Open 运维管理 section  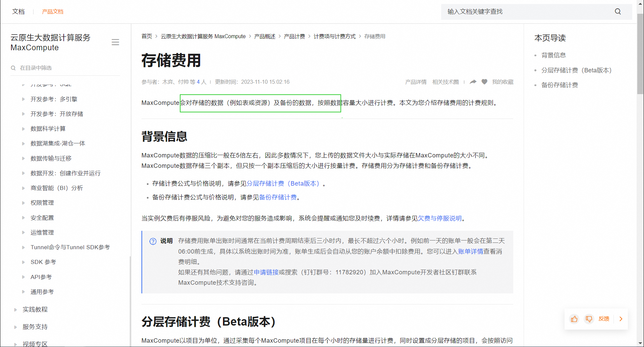click(x=42, y=232)
